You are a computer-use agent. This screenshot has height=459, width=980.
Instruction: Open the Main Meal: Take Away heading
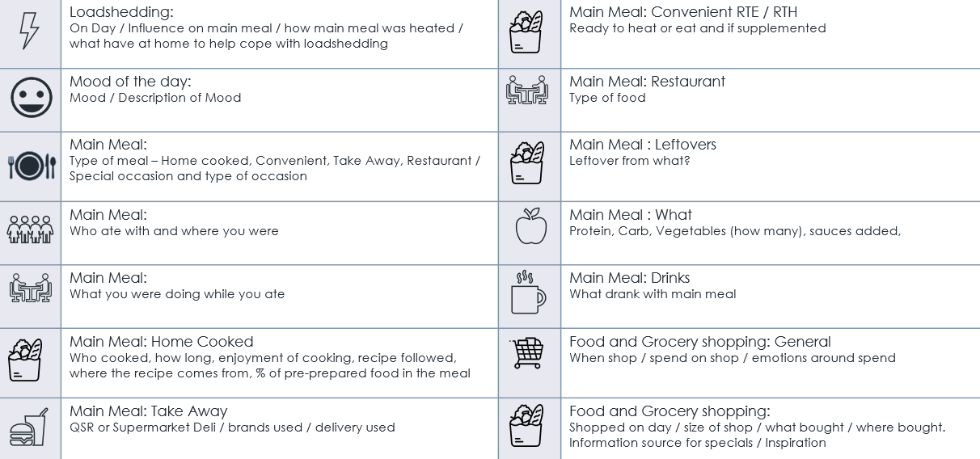(x=149, y=411)
